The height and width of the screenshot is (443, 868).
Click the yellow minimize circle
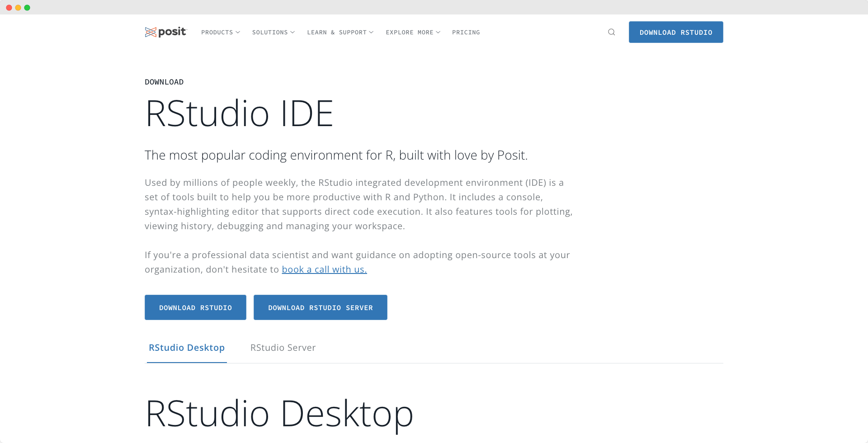point(18,7)
